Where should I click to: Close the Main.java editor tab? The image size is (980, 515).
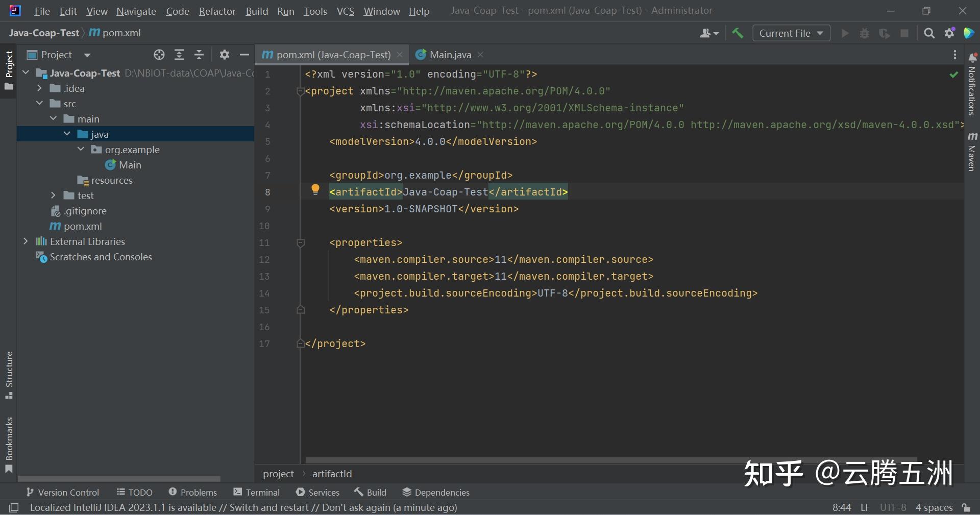coord(480,55)
